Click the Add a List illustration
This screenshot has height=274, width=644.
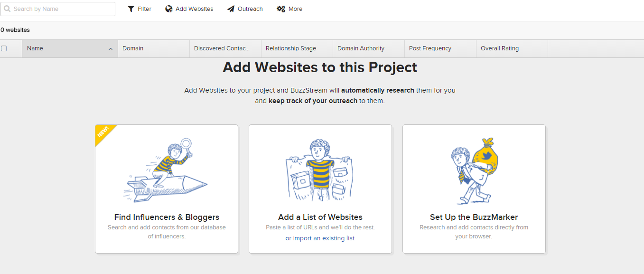320,170
